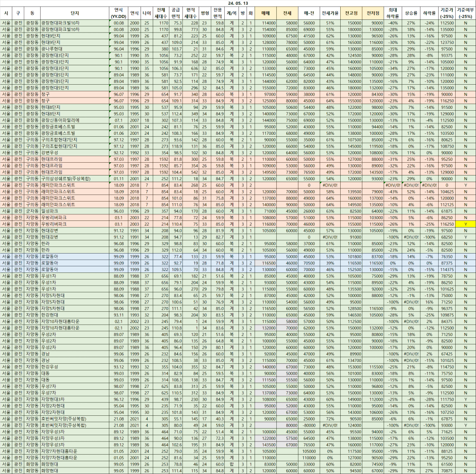Viewport: 476px width, 474px height.
Task: Select the 광나루현대 complex name cell
Action: (x=75, y=49)
